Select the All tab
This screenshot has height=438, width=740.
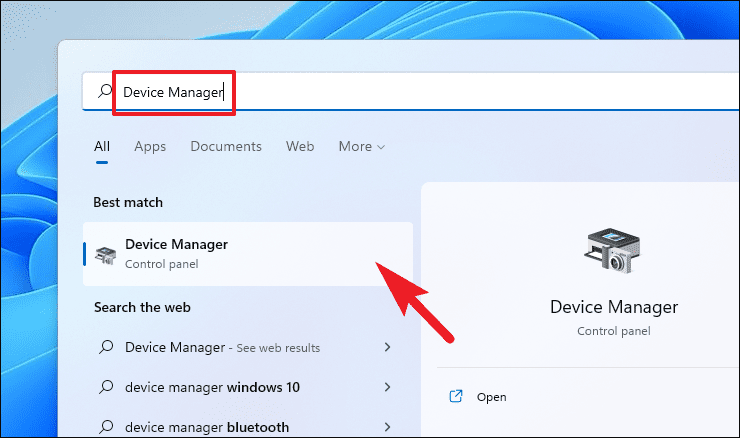(x=102, y=147)
